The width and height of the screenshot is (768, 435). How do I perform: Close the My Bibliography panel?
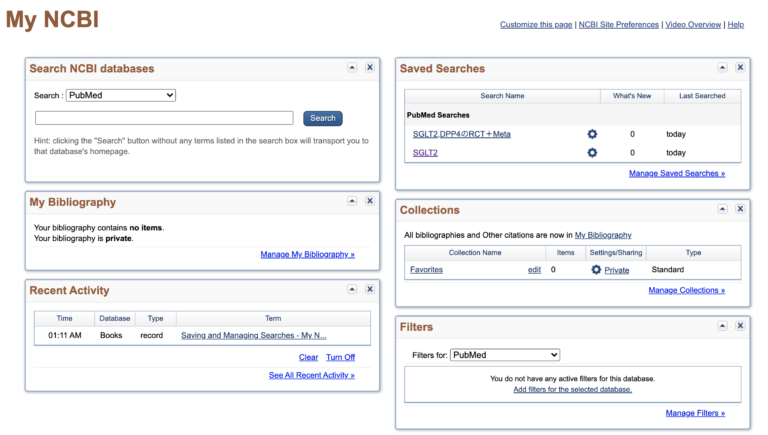pyautogui.click(x=370, y=201)
